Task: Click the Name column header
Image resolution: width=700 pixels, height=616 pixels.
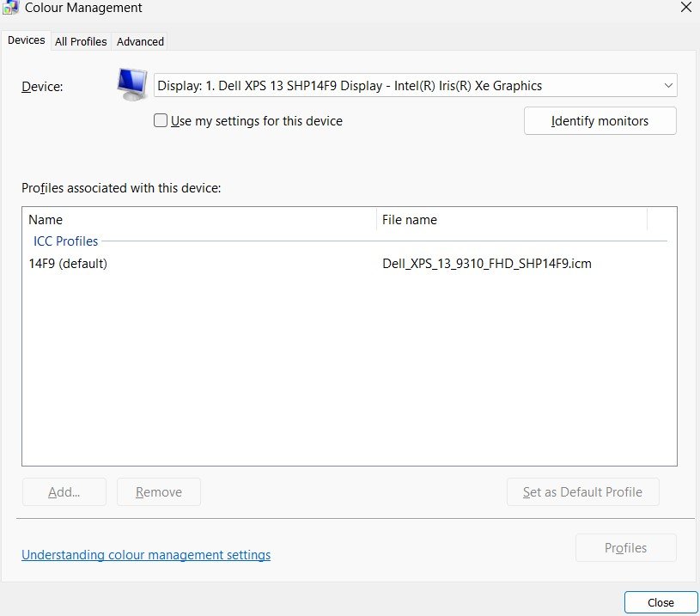Action: 199,220
